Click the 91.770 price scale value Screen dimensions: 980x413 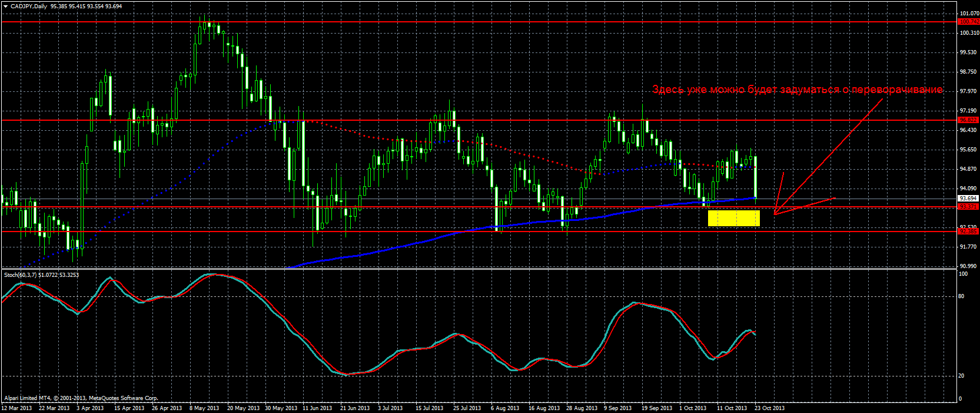coord(969,247)
